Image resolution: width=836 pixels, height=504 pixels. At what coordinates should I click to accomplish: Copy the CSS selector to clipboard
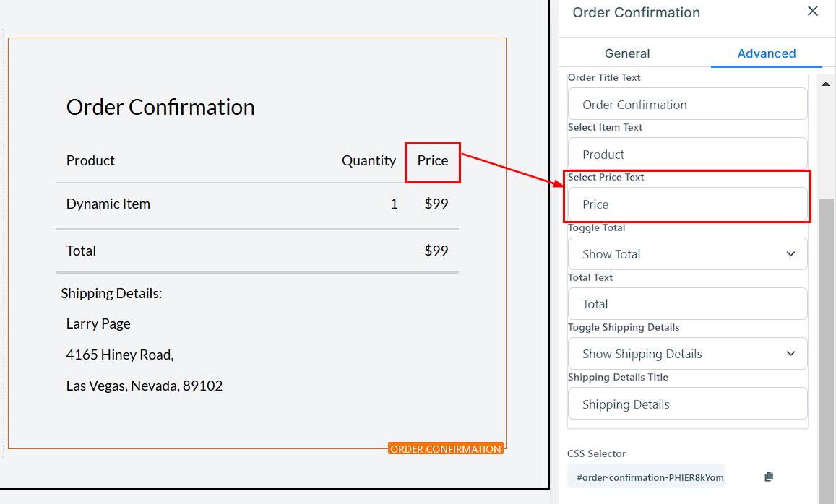click(769, 477)
